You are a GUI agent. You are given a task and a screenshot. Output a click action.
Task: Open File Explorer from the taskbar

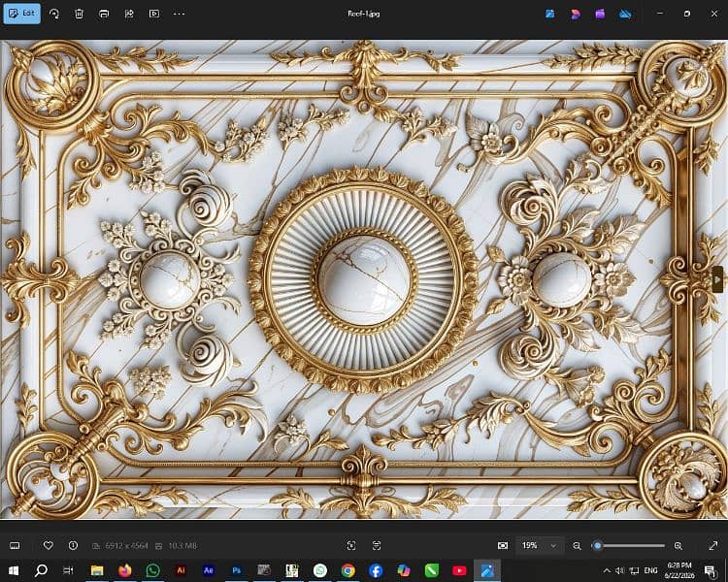point(96,570)
